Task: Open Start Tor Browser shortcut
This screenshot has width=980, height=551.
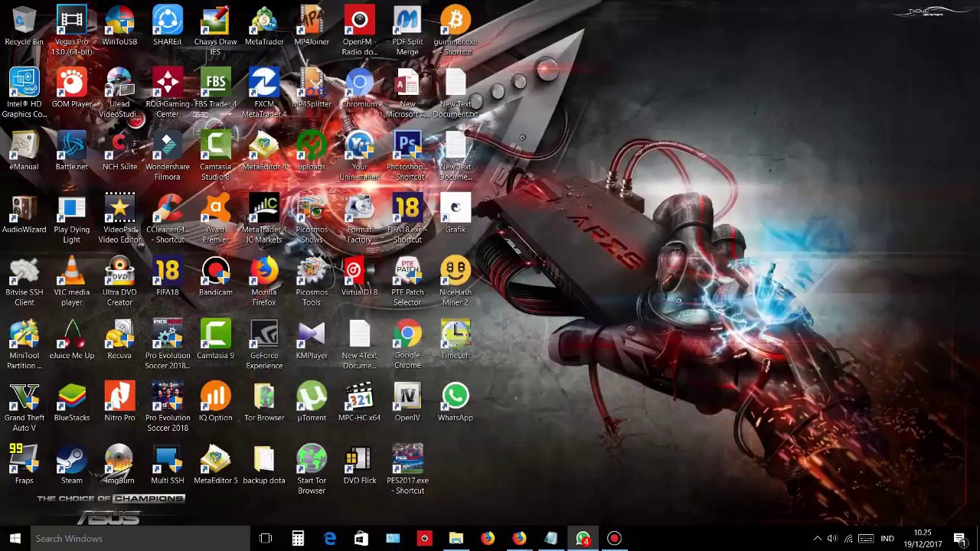Action: [312, 469]
